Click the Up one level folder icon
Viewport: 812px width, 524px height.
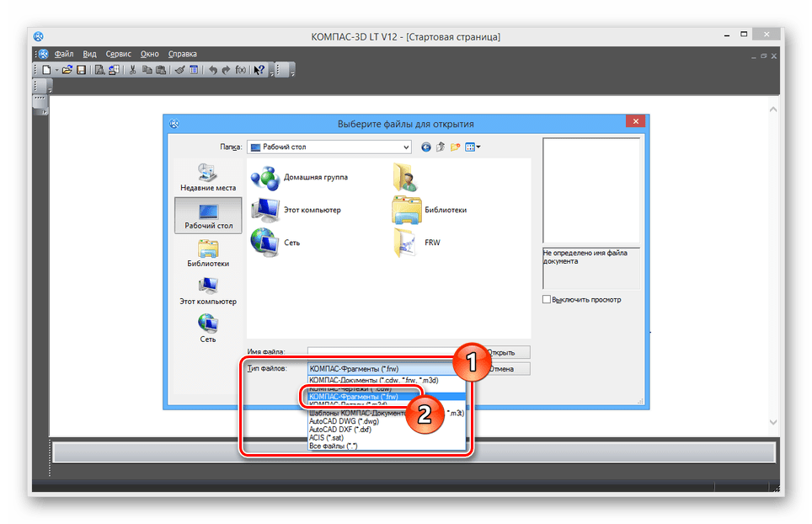point(441,147)
